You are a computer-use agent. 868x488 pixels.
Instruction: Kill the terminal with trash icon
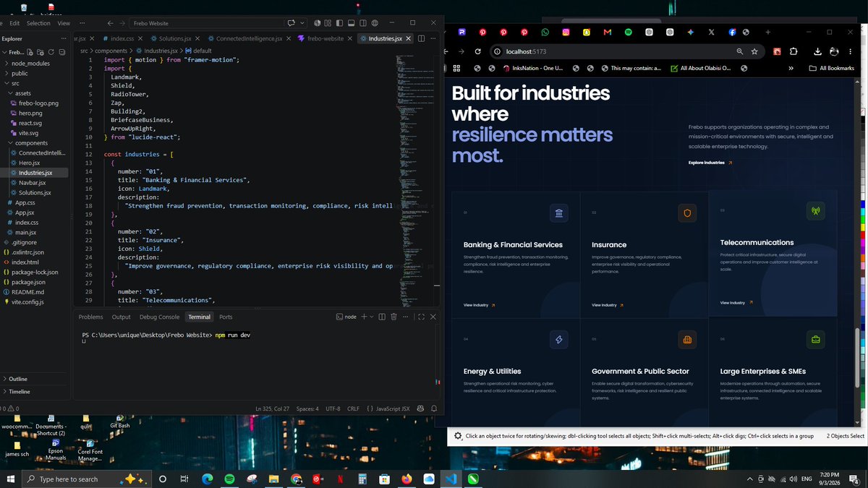(x=393, y=317)
